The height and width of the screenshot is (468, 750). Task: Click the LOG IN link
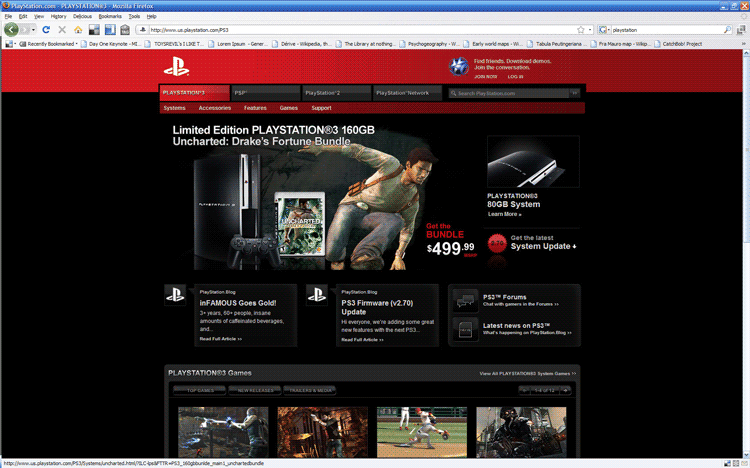(515, 77)
